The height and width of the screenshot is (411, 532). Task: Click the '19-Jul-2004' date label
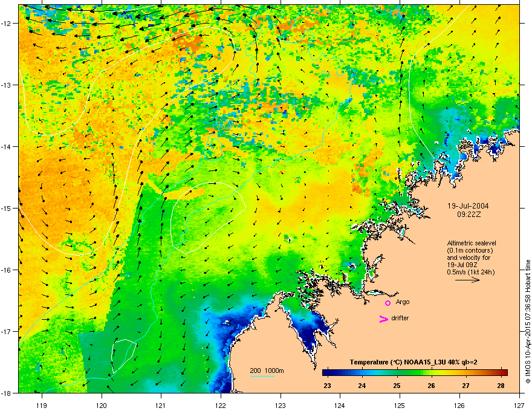(x=468, y=206)
